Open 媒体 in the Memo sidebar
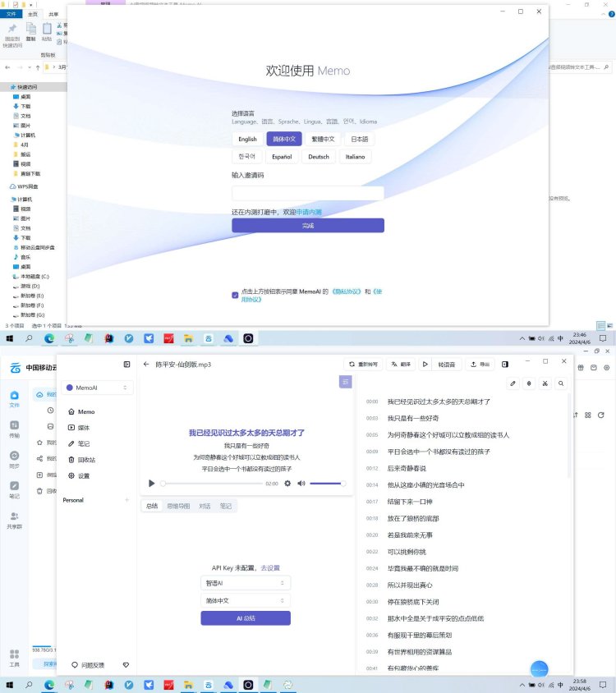 coord(79,428)
